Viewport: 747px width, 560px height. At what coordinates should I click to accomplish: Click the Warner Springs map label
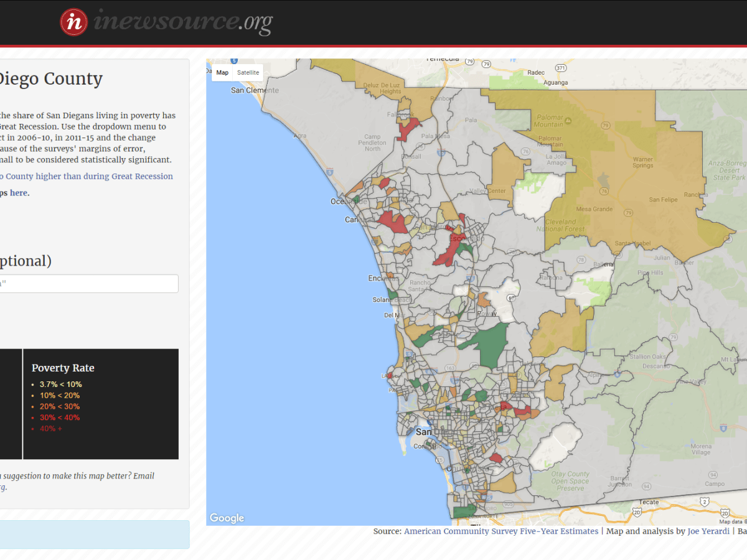coord(643,162)
